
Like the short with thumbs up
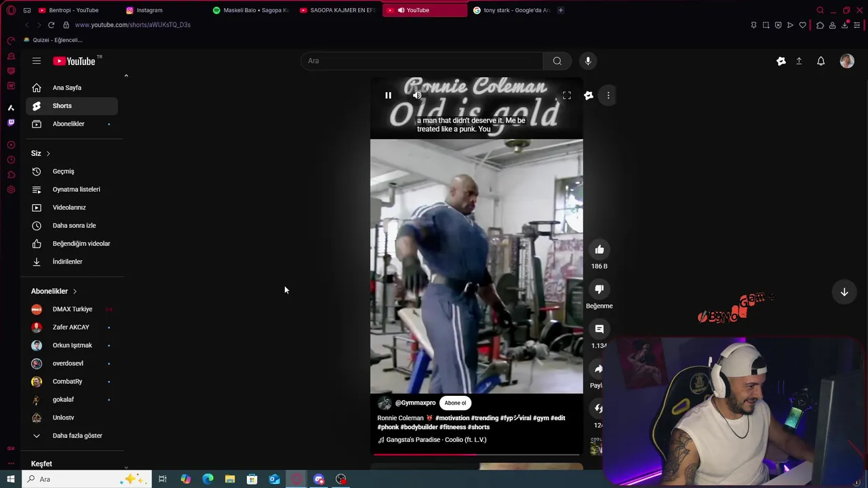pyautogui.click(x=599, y=249)
